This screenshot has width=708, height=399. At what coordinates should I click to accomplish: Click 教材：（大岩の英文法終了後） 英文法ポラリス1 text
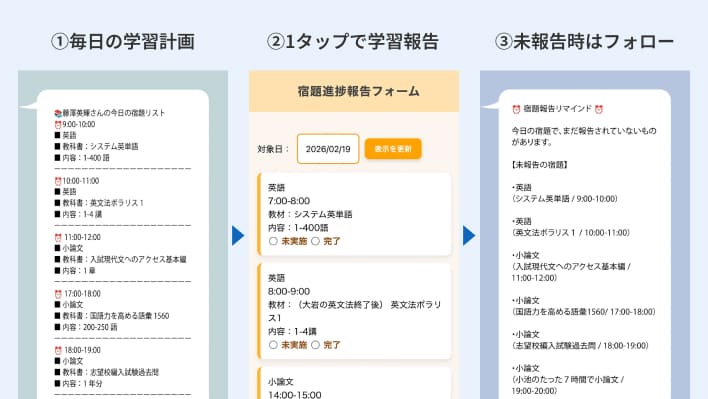(354, 311)
